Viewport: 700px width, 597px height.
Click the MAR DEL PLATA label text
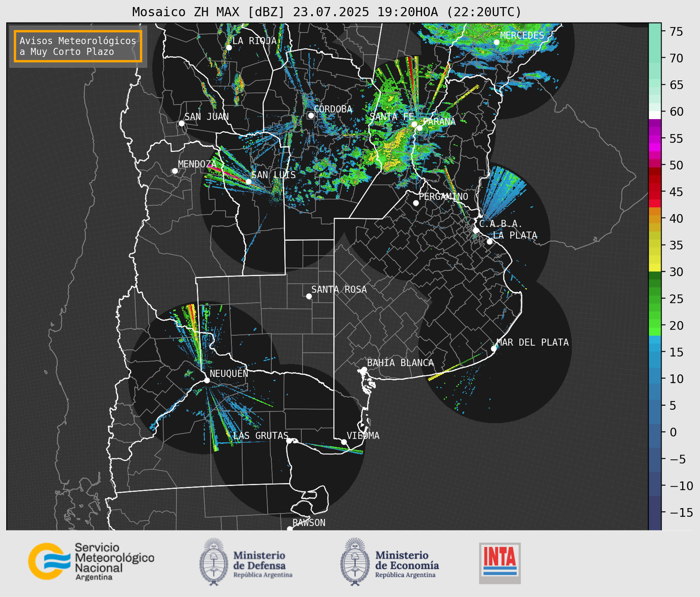click(532, 342)
